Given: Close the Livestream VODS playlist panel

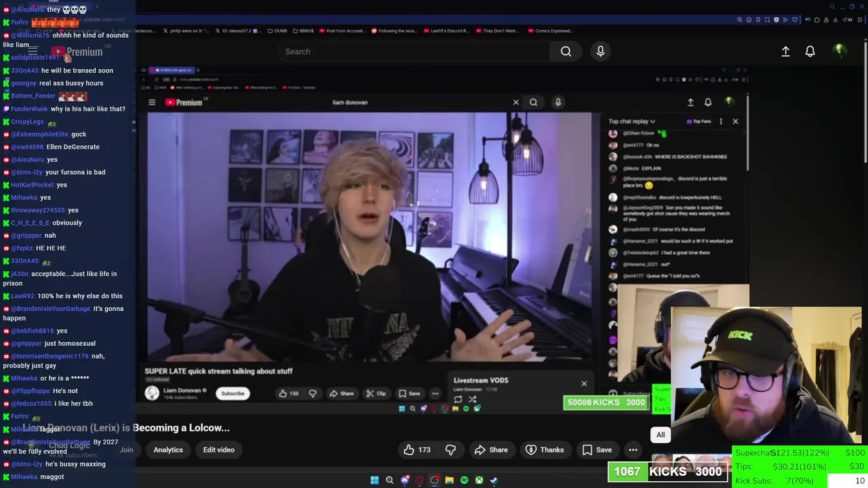Looking at the screenshot, I should [584, 384].
